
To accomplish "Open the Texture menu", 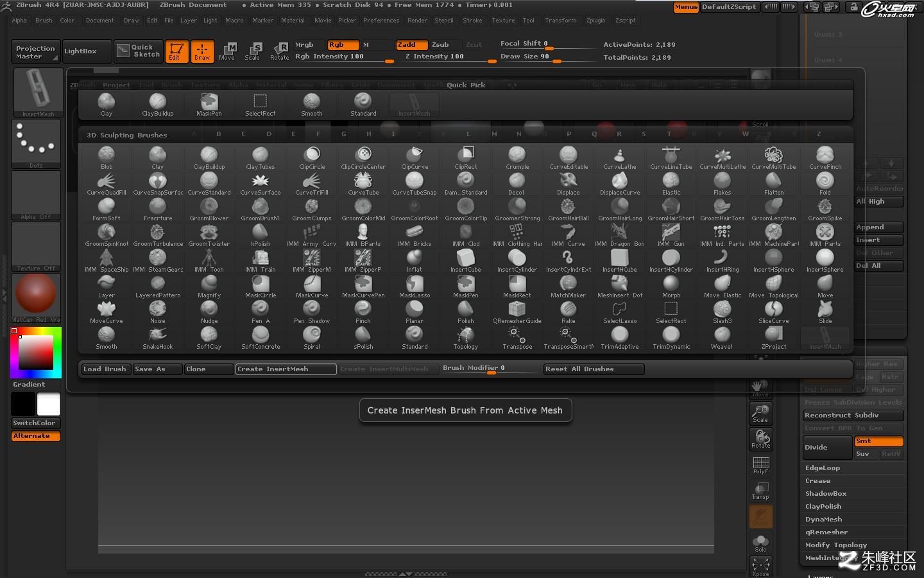I will 503,21.
